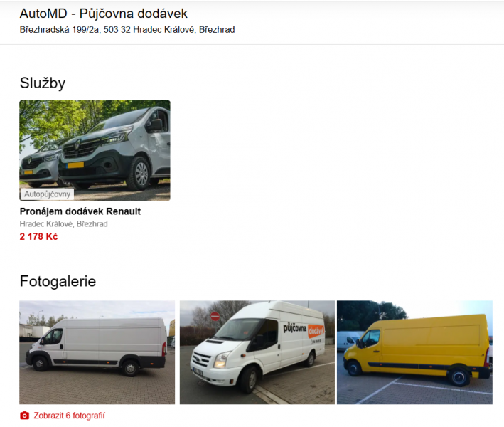
Task: Click the Březhradská 199/2a address line
Action: tap(127, 30)
